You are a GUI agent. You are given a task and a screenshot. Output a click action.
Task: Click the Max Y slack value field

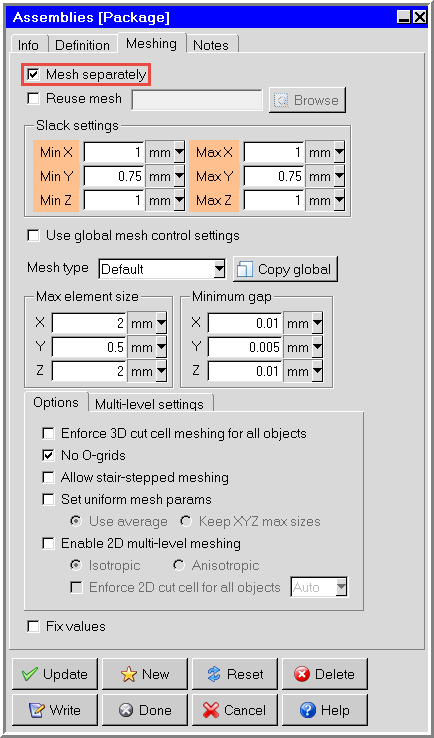tap(274, 176)
